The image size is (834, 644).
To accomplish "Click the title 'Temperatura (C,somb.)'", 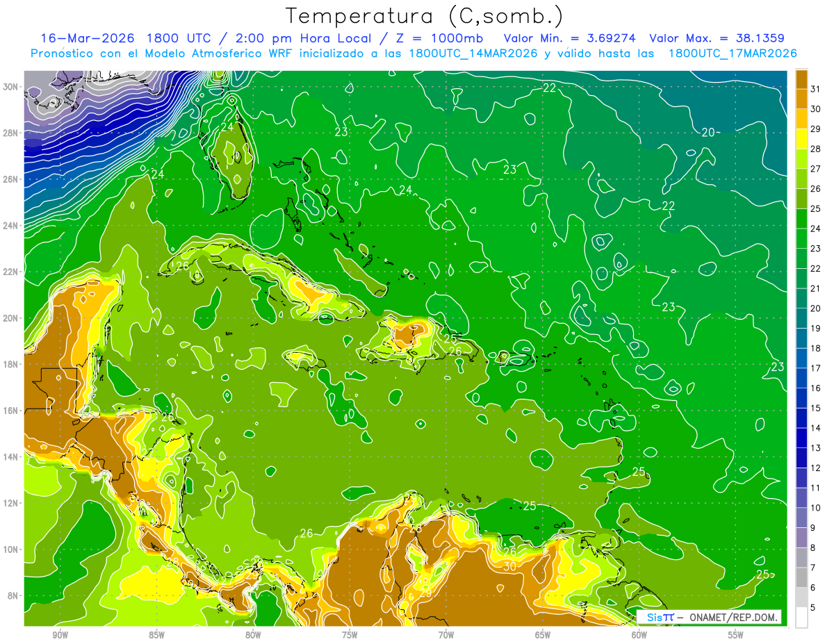I will [425, 16].
